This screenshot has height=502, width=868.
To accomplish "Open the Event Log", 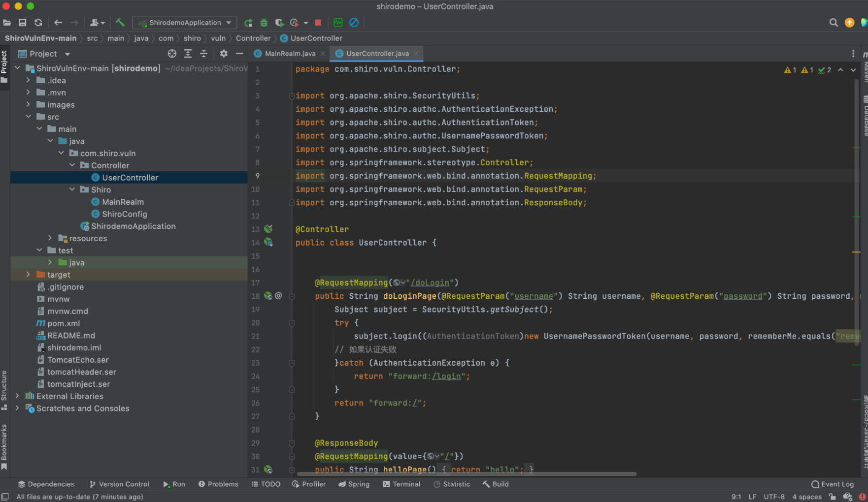I will [x=833, y=484].
